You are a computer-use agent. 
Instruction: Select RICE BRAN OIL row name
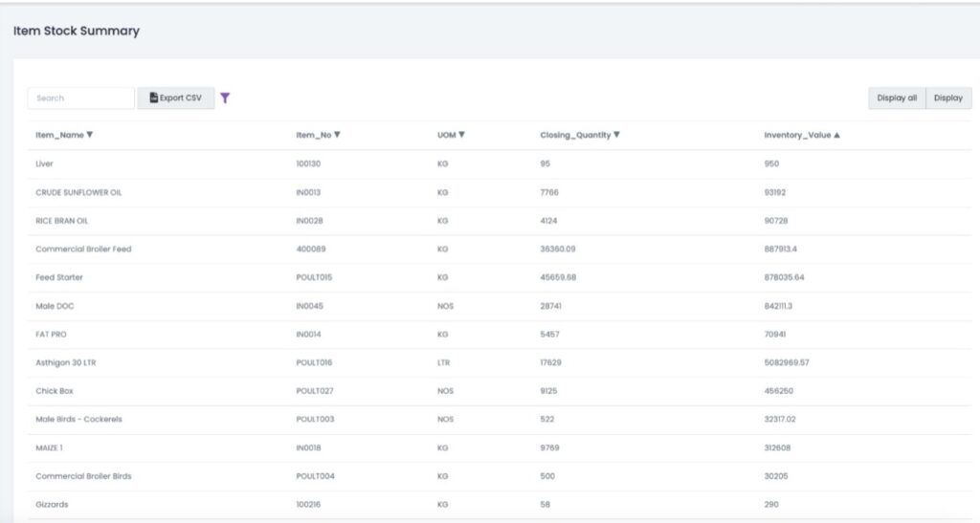pyautogui.click(x=62, y=221)
